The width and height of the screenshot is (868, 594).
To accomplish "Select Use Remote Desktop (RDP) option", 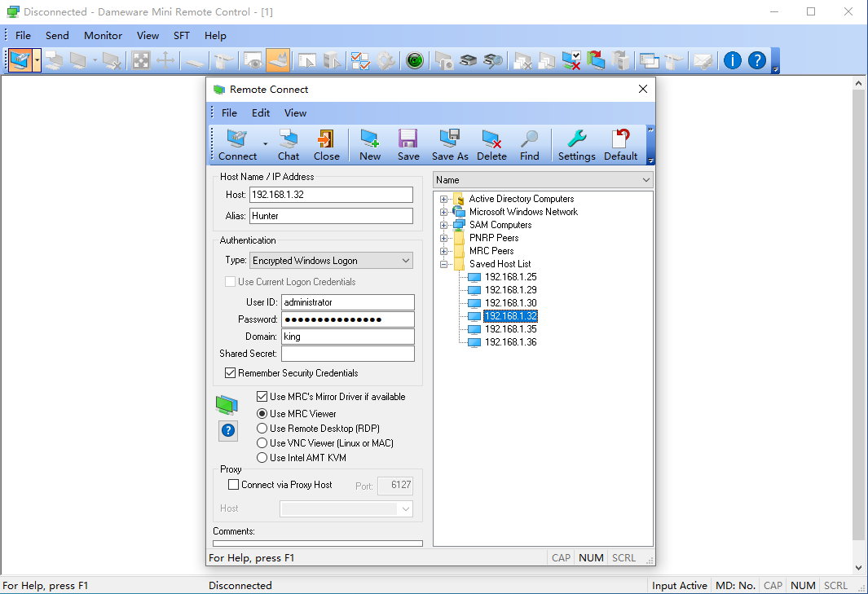I will pyautogui.click(x=262, y=429).
